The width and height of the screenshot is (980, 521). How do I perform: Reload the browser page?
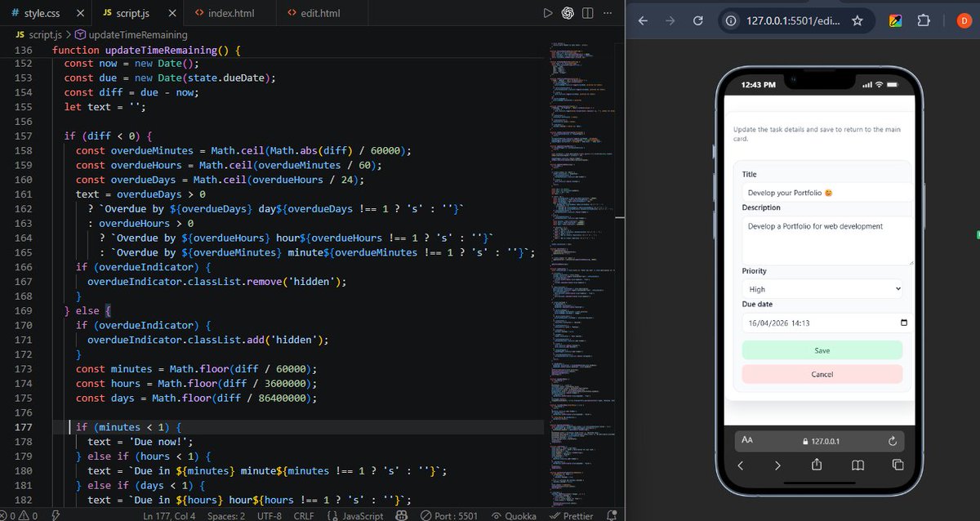(x=697, y=21)
